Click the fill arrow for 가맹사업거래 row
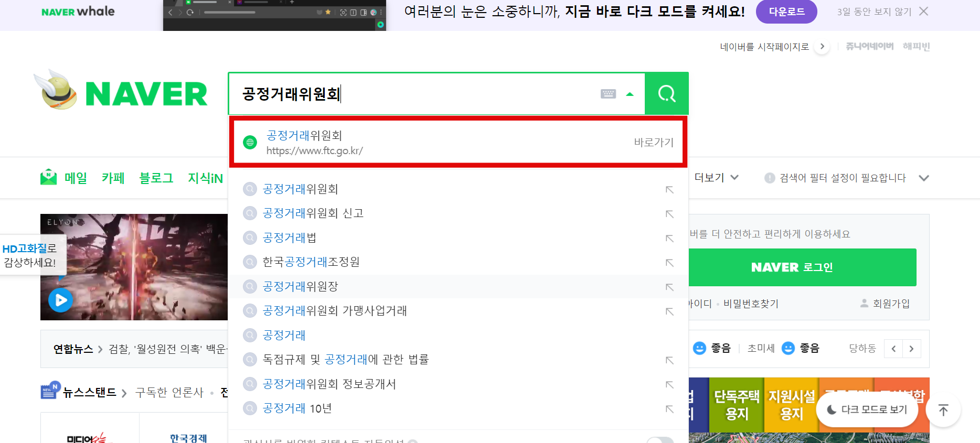980x443 pixels. (x=669, y=311)
